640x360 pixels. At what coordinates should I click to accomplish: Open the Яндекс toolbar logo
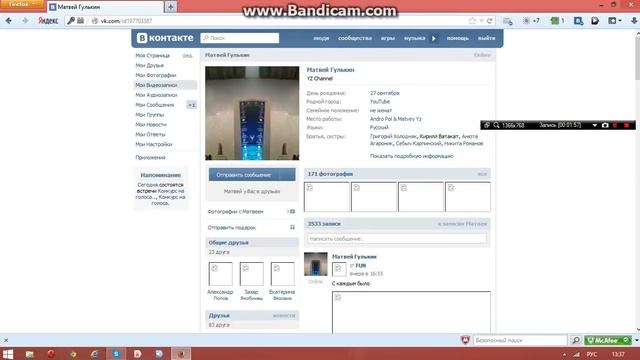(x=48, y=20)
